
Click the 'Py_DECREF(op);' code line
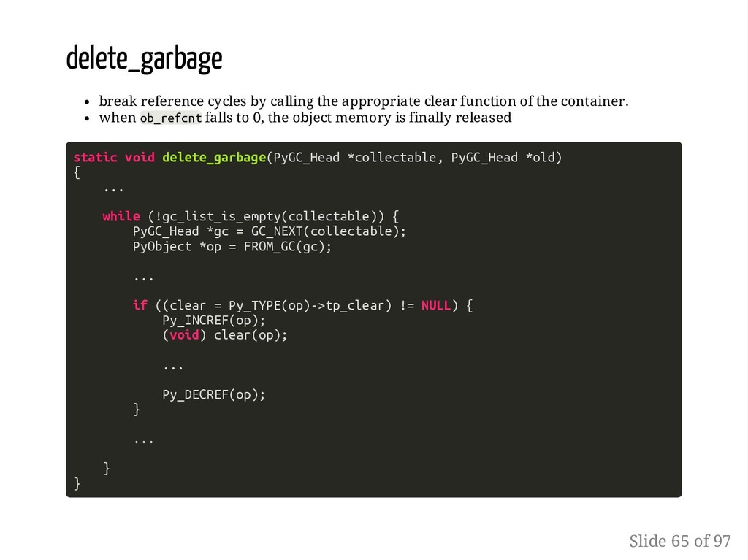tap(214, 394)
